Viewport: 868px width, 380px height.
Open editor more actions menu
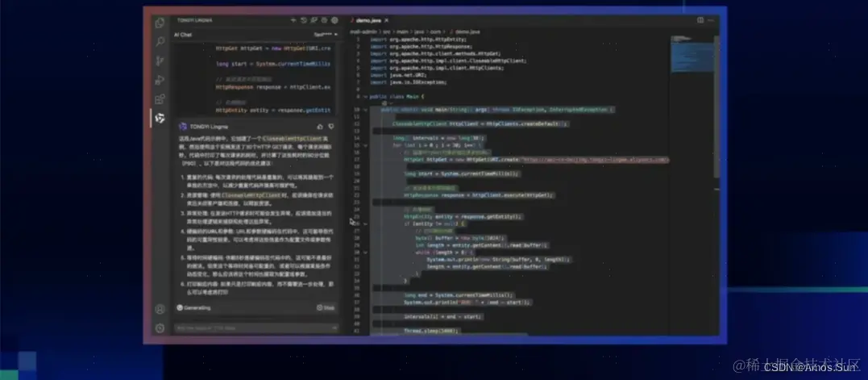pos(711,20)
